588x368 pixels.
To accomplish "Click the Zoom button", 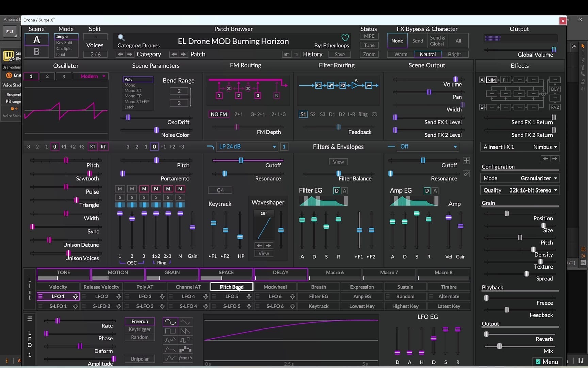I will click(x=369, y=54).
